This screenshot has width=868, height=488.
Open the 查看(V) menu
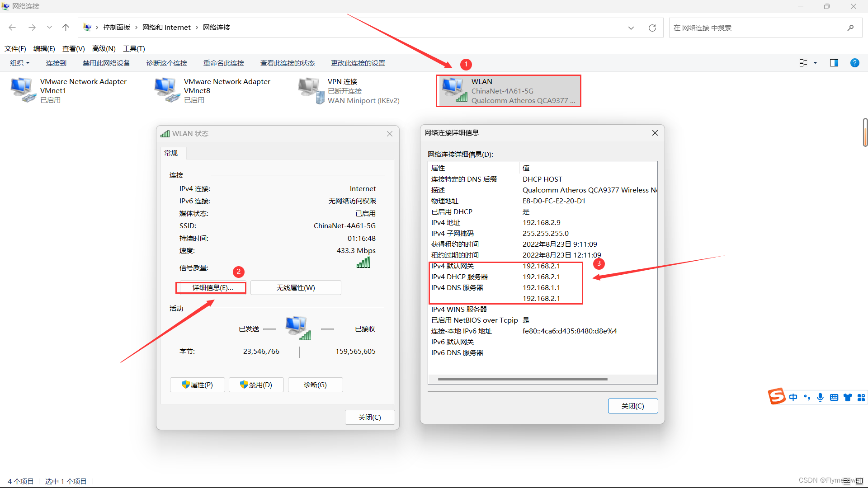(x=74, y=48)
